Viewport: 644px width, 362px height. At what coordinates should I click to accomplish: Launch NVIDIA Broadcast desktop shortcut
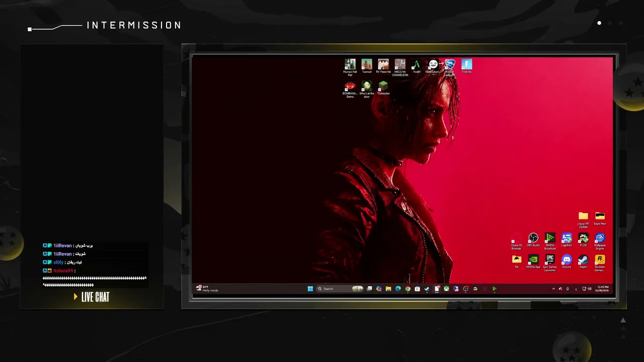tap(550, 241)
